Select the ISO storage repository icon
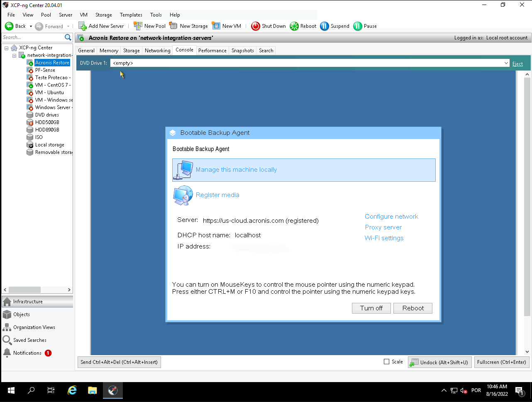 pos(30,137)
